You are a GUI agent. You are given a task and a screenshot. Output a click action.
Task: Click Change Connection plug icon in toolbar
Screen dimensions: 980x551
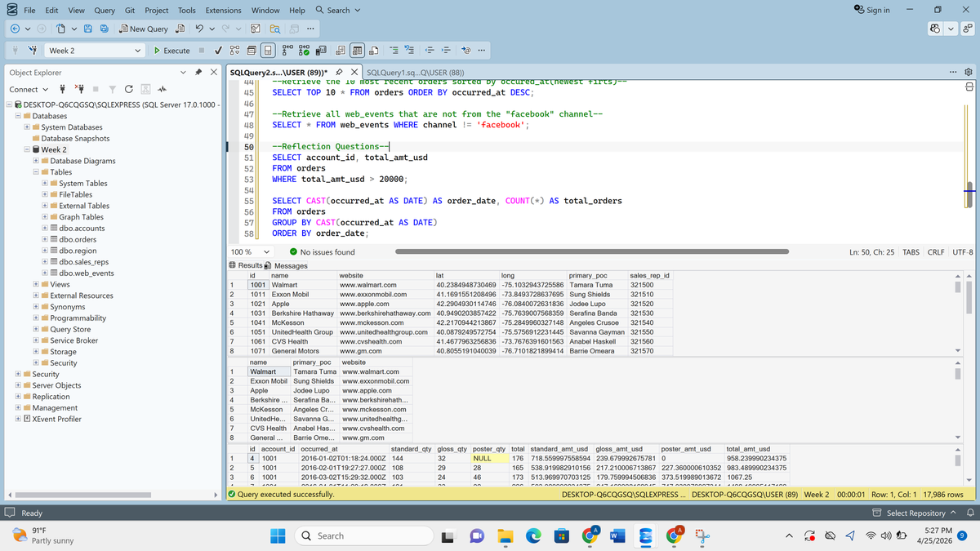(x=31, y=51)
